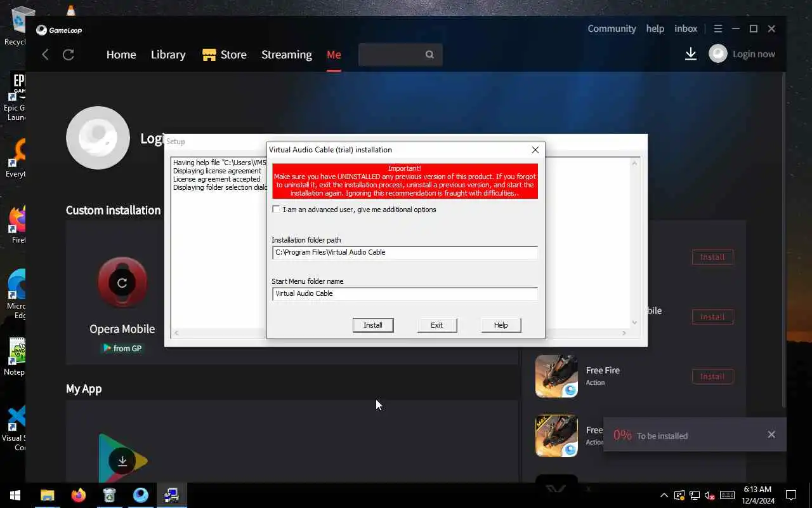This screenshot has height=508, width=812.
Task: Open the Windows Start menu
Action: point(15,495)
